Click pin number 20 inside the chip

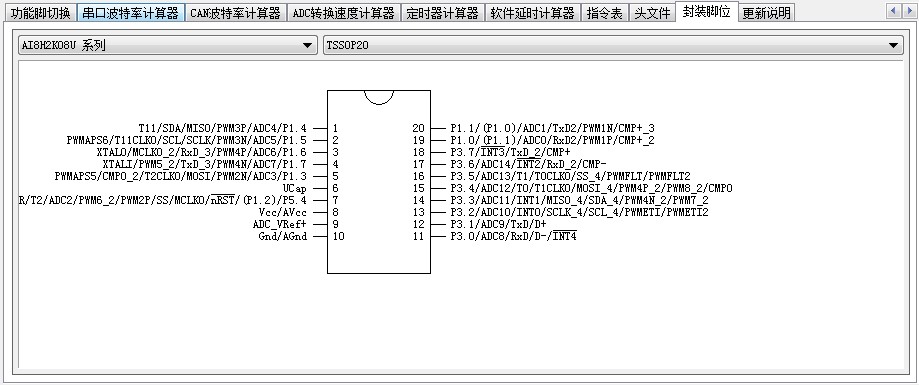coord(418,128)
